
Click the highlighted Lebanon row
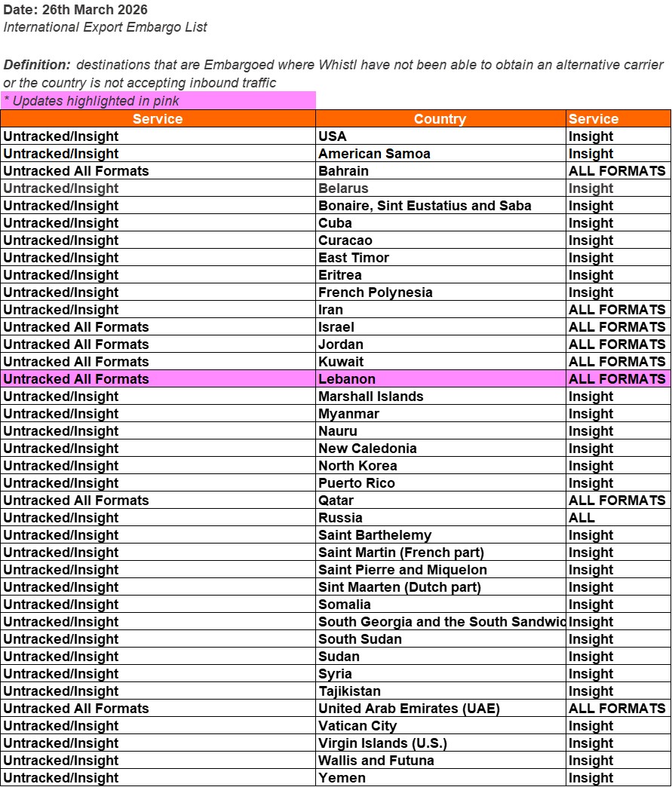click(x=348, y=378)
